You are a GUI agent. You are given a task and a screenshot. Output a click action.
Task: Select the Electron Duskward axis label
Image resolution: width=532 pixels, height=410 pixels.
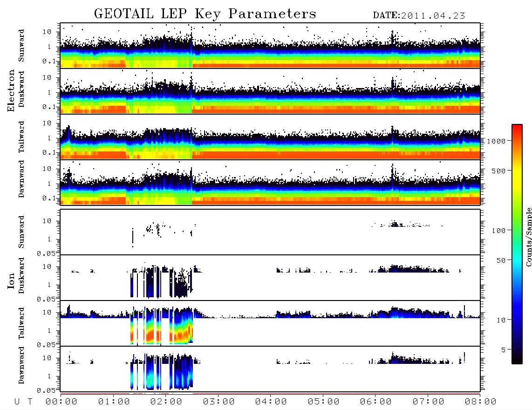[x=21, y=89]
